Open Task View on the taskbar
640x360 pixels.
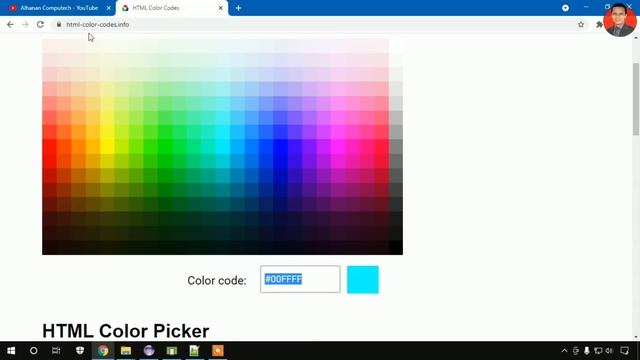(56, 351)
